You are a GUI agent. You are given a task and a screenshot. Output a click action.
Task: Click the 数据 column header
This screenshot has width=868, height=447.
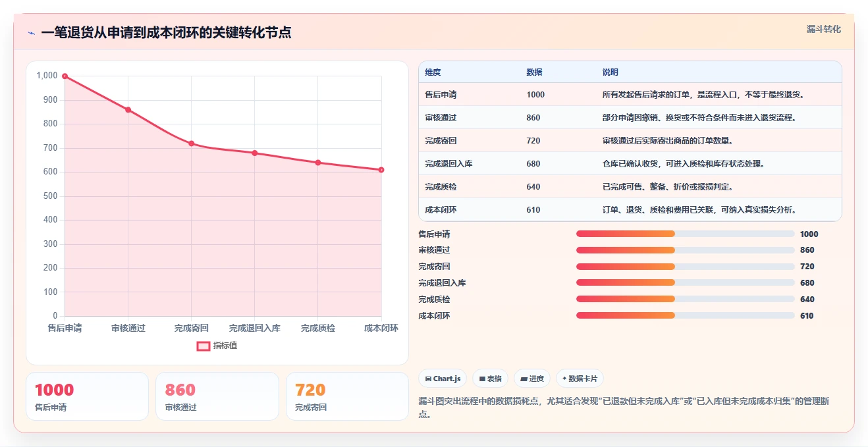tap(534, 72)
